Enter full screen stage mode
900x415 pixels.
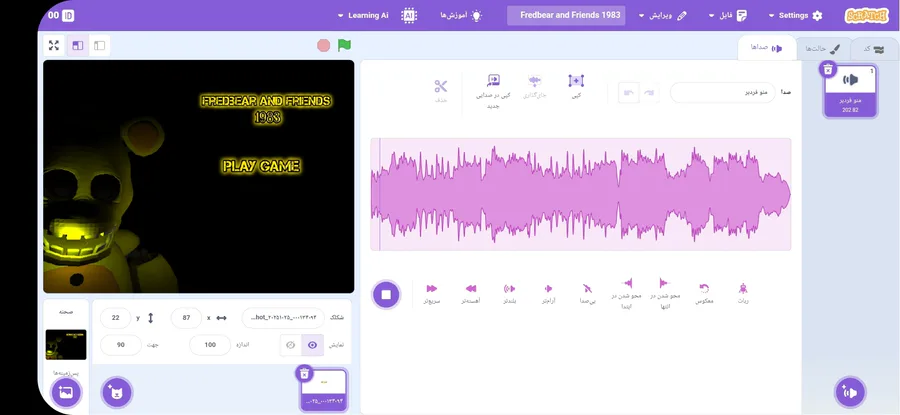(54, 45)
